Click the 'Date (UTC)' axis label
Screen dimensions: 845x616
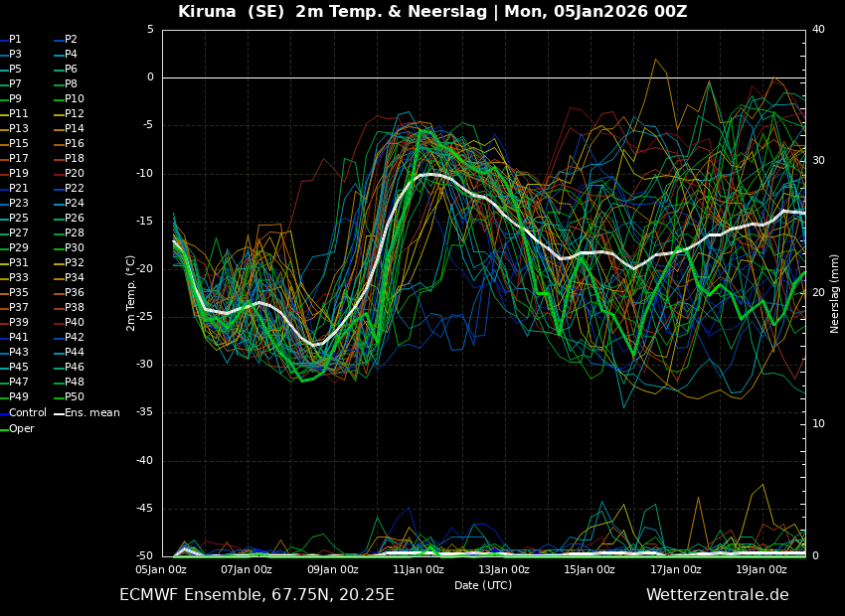[483, 585]
